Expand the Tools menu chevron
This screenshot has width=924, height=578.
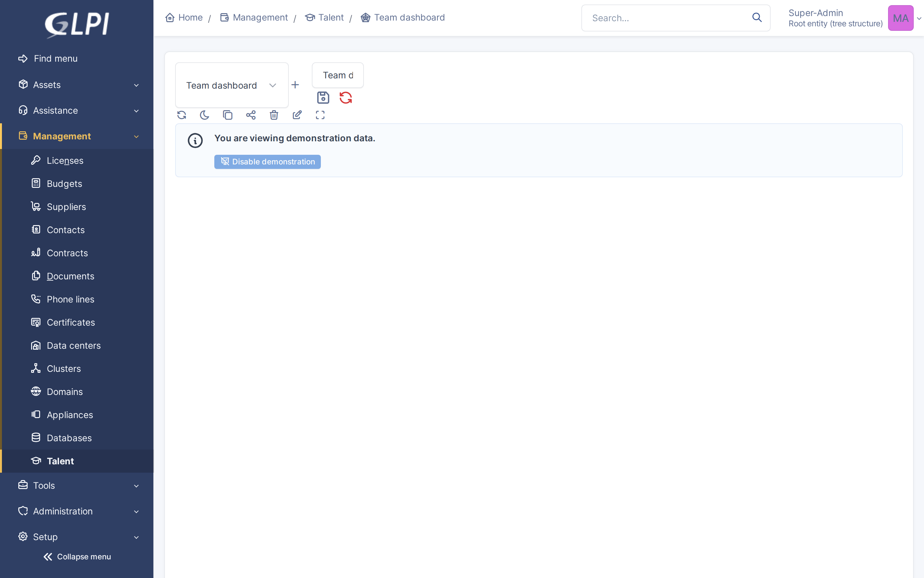[136, 486]
